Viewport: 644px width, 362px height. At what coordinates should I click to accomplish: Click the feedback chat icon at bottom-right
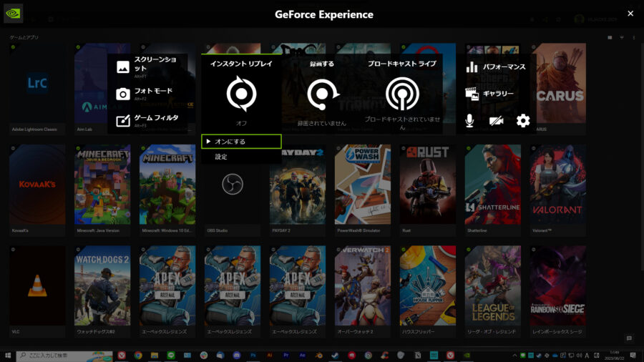(x=629, y=338)
